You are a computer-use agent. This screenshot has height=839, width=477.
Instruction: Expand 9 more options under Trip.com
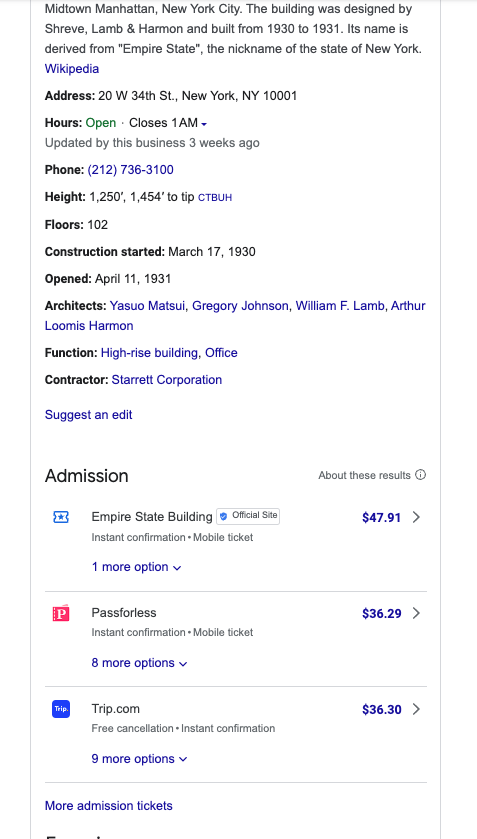click(140, 759)
